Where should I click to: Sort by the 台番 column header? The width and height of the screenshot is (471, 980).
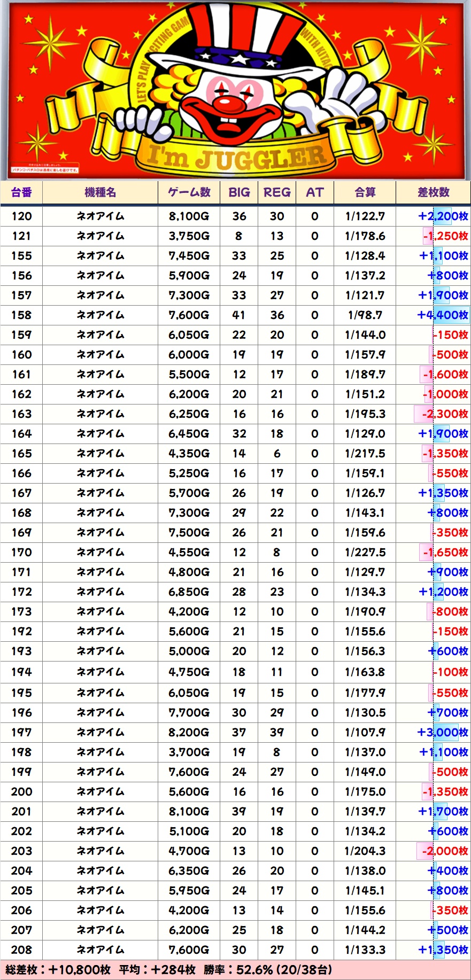[21, 192]
